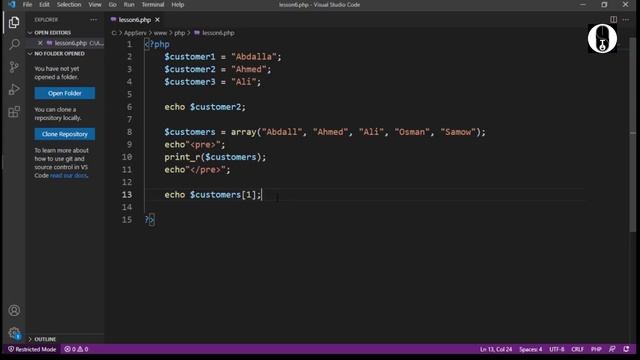
Task: Open the Go menu
Action: click(113, 4)
